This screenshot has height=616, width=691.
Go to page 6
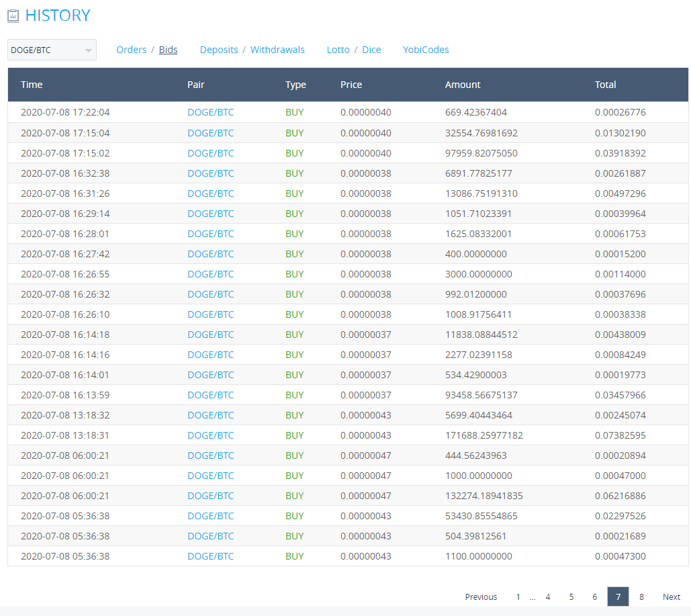595,597
